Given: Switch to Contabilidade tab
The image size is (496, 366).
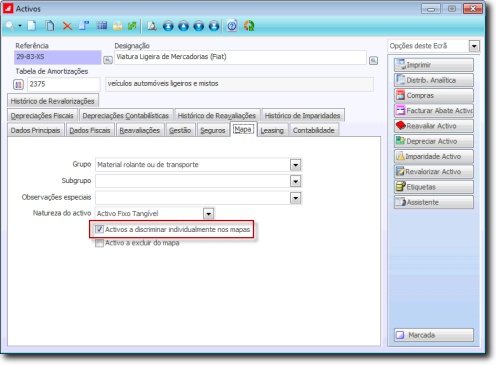Looking at the screenshot, I should click(314, 130).
